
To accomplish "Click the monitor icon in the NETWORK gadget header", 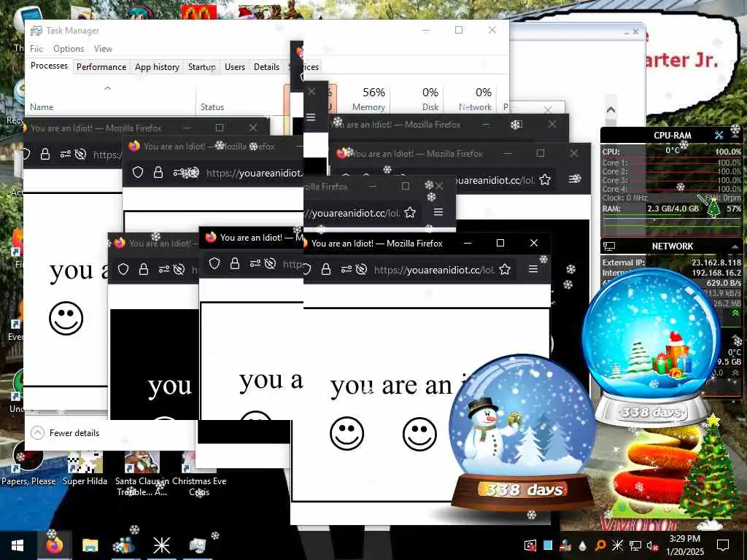I will click(x=609, y=246).
